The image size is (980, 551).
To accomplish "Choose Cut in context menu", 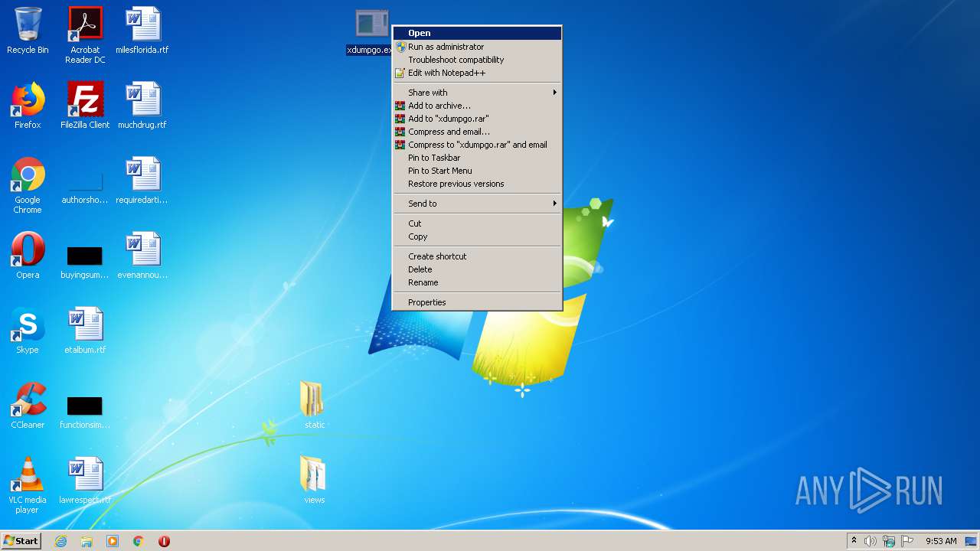I will [478, 223].
